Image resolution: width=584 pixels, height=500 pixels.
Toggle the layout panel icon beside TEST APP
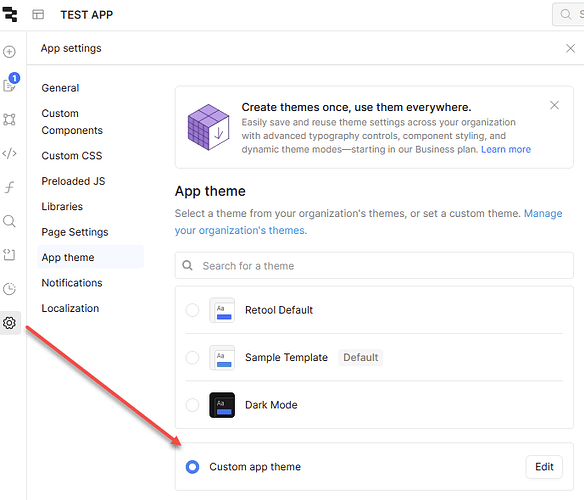[38, 15]
